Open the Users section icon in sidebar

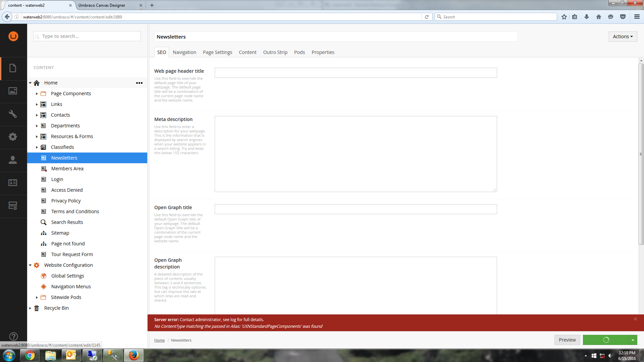(13, 160)
